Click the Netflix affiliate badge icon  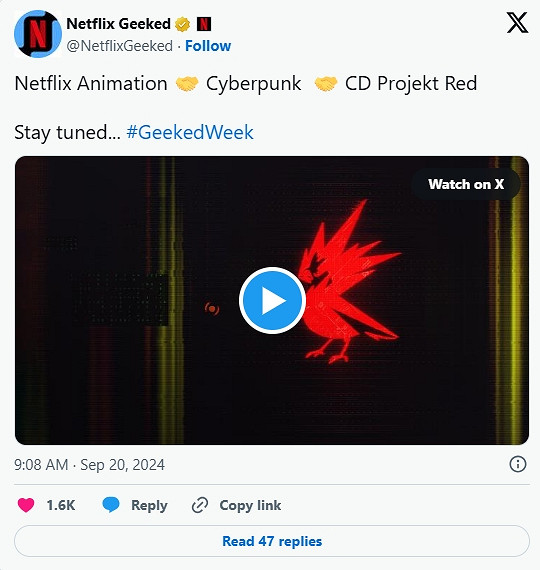click(x=204, y=24)
